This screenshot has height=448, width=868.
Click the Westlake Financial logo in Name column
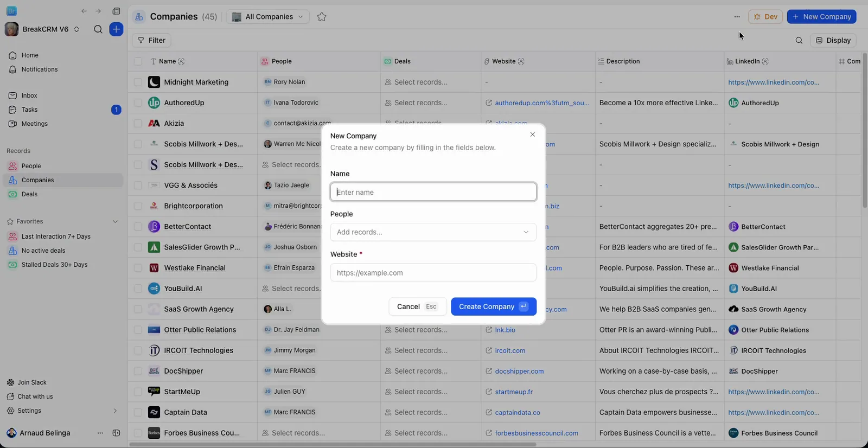tap(154, 268)
